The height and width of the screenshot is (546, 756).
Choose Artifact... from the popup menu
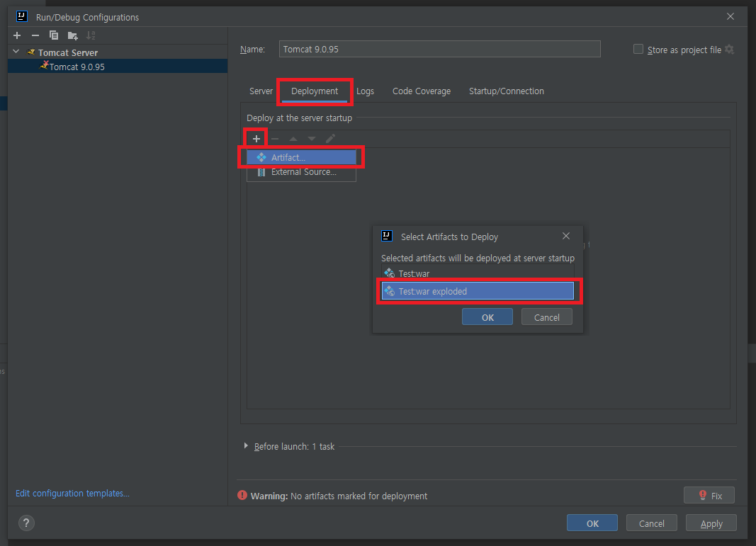(301, 157)
